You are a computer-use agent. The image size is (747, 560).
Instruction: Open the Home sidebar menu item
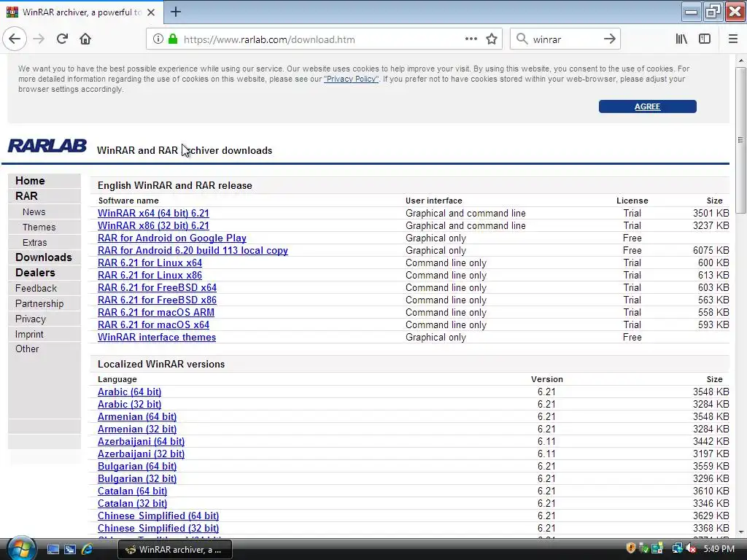pyautogui.click(x=30, y=181)
